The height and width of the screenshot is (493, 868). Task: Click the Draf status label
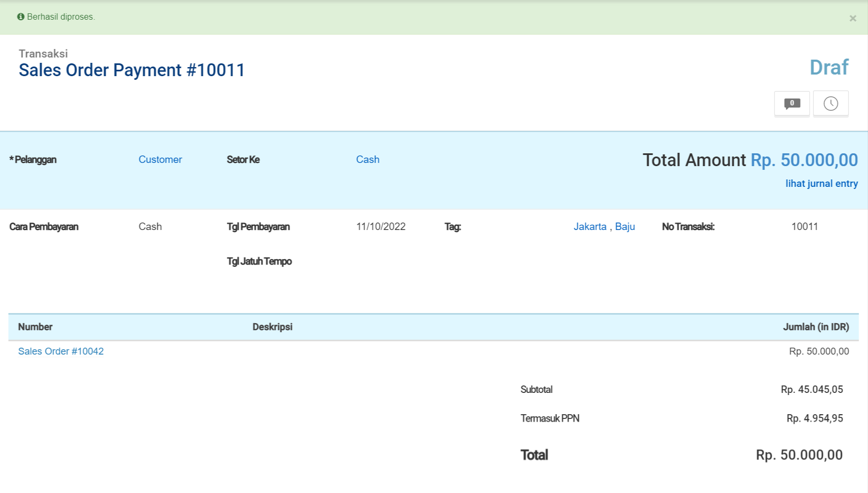click(x=829, y=68)
